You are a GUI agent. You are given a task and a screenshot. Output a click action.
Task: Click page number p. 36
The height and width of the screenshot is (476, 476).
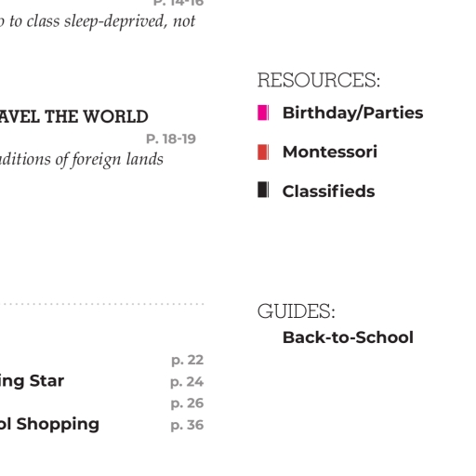[x=187, y=425]
